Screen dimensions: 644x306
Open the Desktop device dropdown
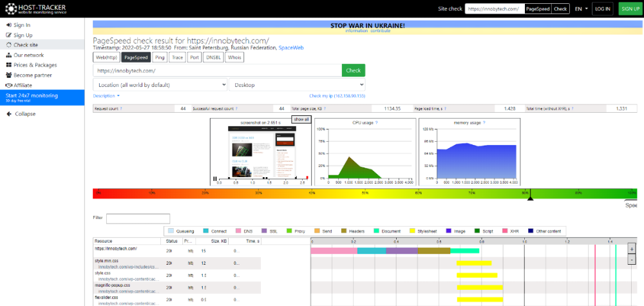tap(296, 84)
